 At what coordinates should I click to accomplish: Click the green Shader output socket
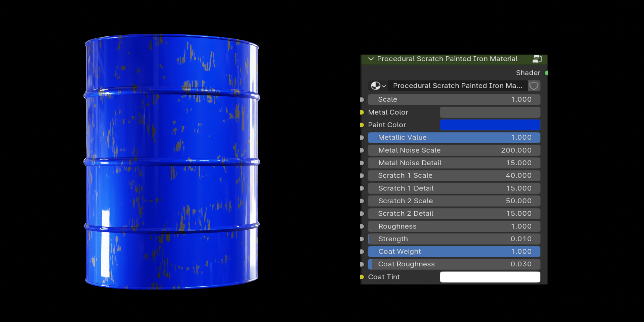tap(546, 73)
